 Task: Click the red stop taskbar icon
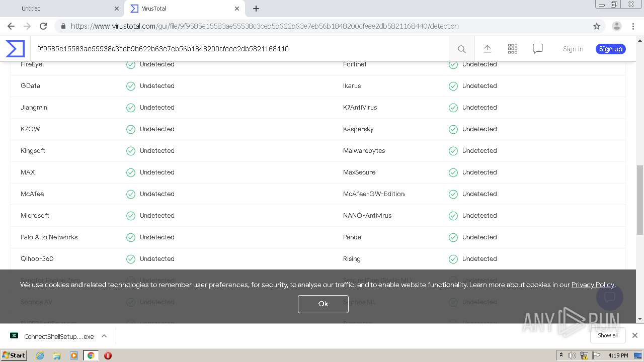108,355
